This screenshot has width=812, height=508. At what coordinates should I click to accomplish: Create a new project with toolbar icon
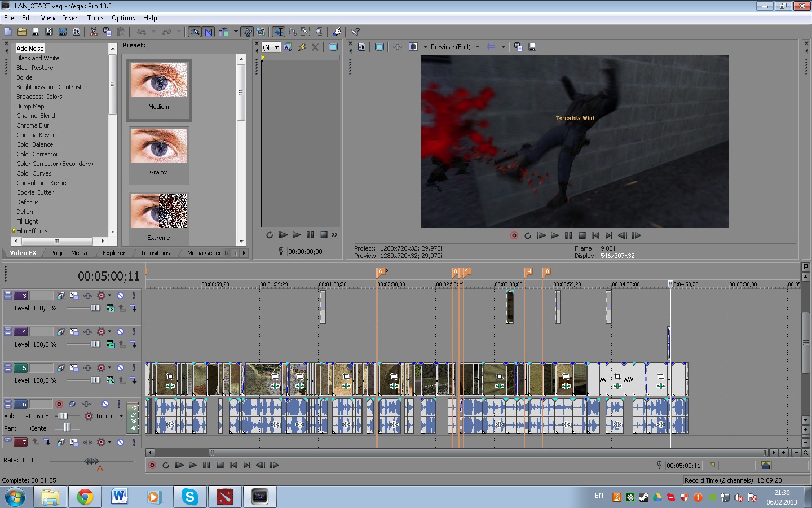click(8, 32)
